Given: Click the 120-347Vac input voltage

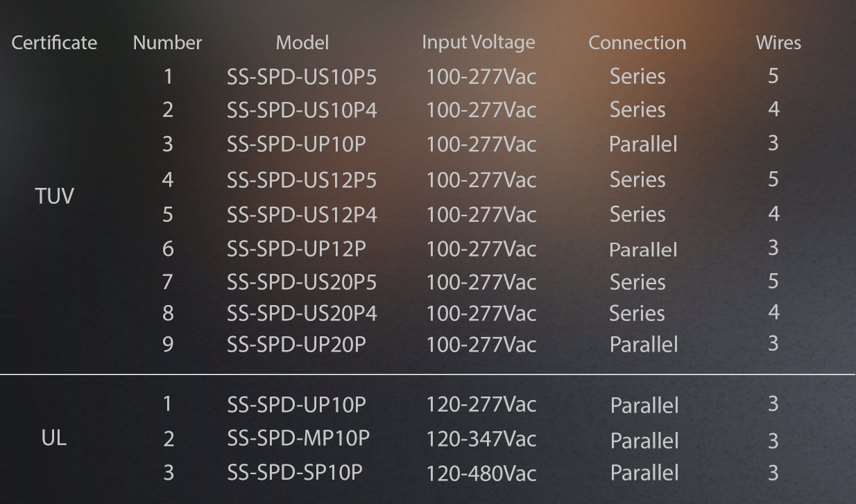Looking at the screenshot, I should coord(481,440).
